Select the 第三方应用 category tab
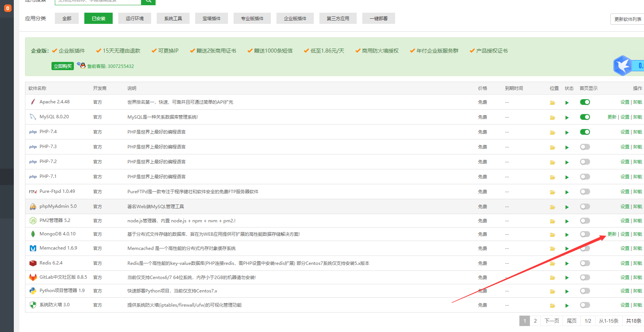This screenshot has width=644, height=332. click(x=338, y=18)
